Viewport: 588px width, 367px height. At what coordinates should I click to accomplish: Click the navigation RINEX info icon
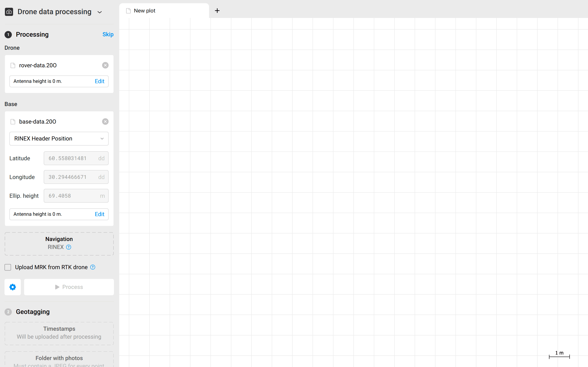pos(69,247)
